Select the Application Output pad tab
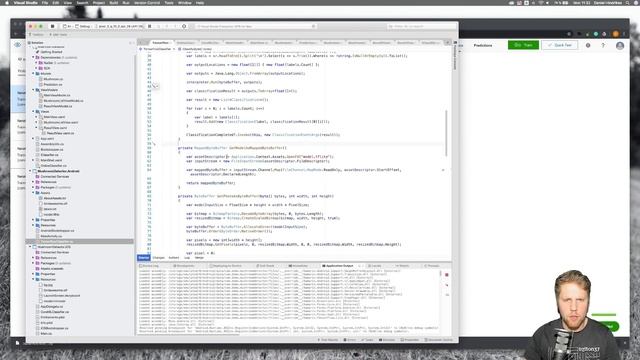Screen dimensions: 640x360 point(338,266)
